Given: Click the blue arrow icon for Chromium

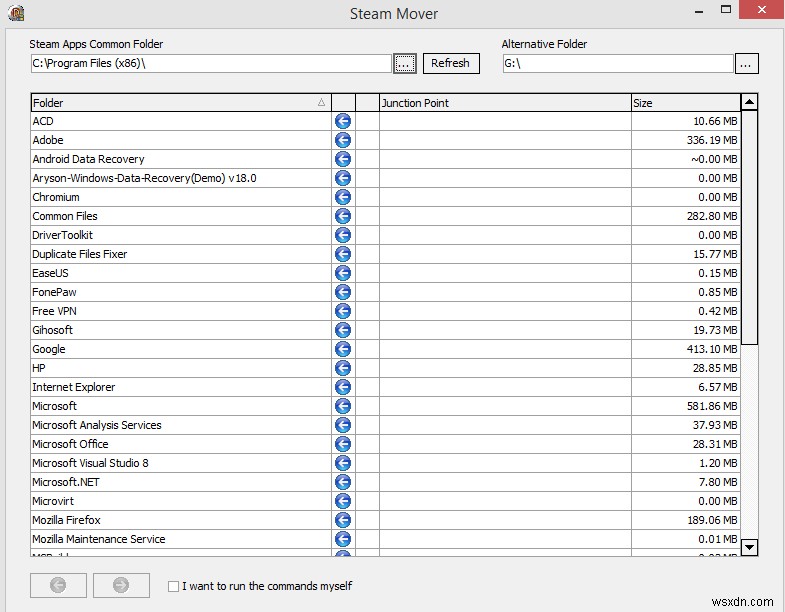Looking at the screenshot, I should pos(343,197).
